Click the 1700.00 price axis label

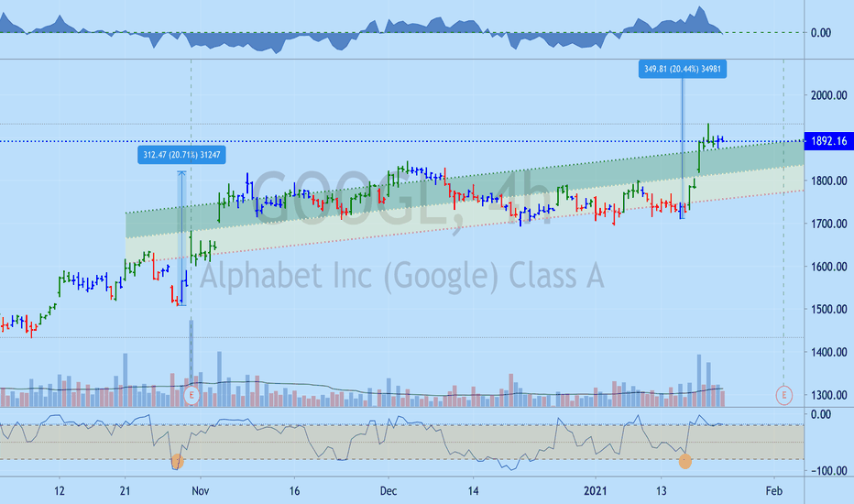pos(828,224)
